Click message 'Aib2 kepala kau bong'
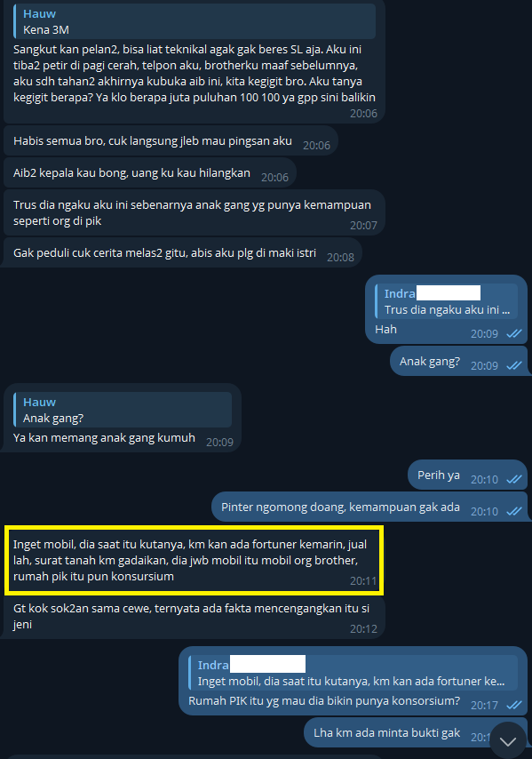Image resolution: width=532 pixels, height=759 pixels. (150, 173)
